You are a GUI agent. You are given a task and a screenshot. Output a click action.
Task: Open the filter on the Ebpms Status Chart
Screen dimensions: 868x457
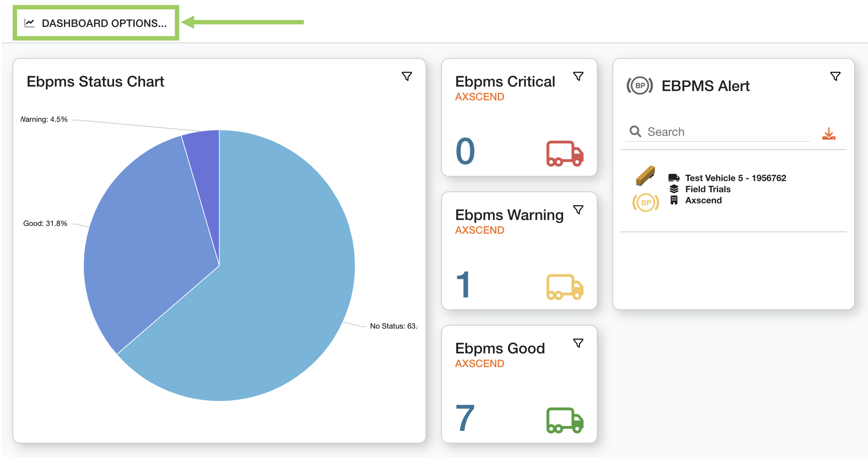point(407,76)
